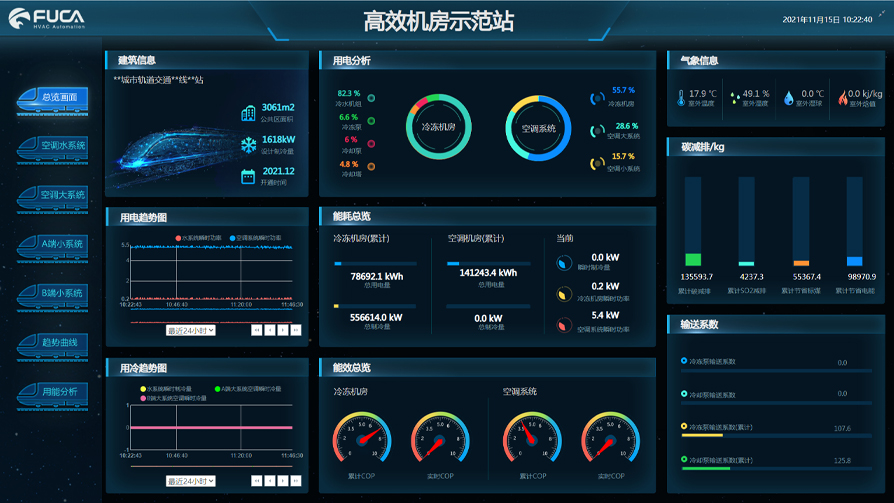The width and height of the screenshot is (894, 503).
Task: Toggle the 水系统瞬时功率 legend in power trend chart
Action: tap(201, 238)
